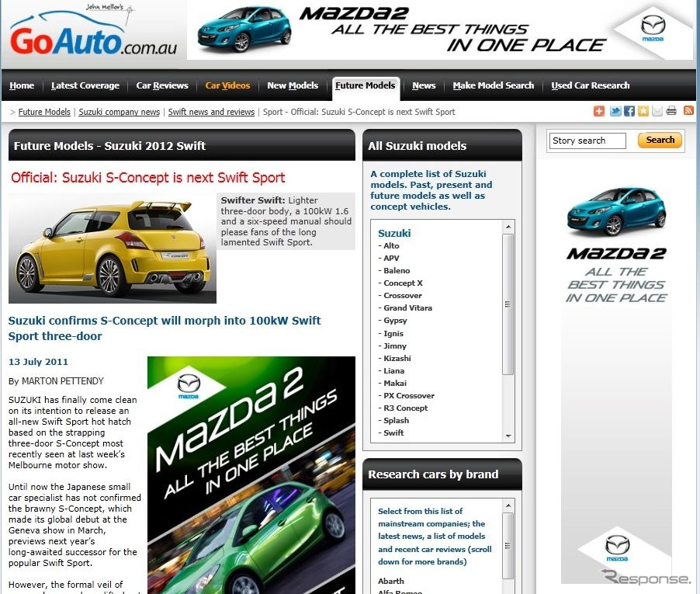Click the Suzuki heading in models list
Viewport: 700px width, 594px height.
click(x=394, y=233)
